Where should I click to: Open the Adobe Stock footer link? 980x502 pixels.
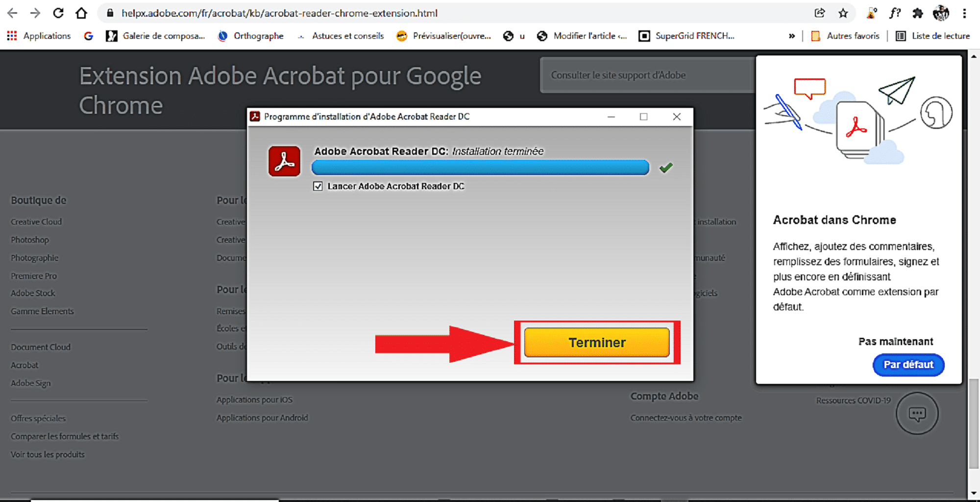(33, 293)
